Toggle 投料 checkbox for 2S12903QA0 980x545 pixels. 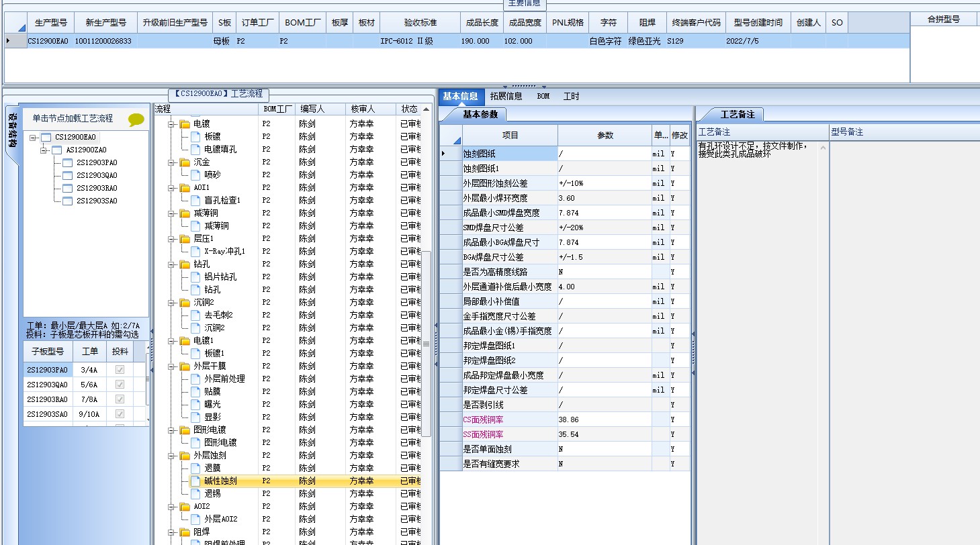point(120,385)
